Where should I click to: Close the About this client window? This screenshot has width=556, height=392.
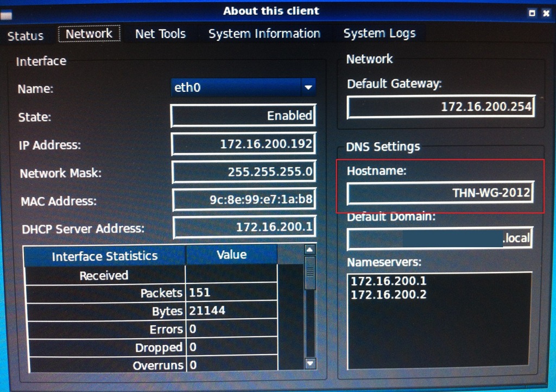click(x=546, y=13)
